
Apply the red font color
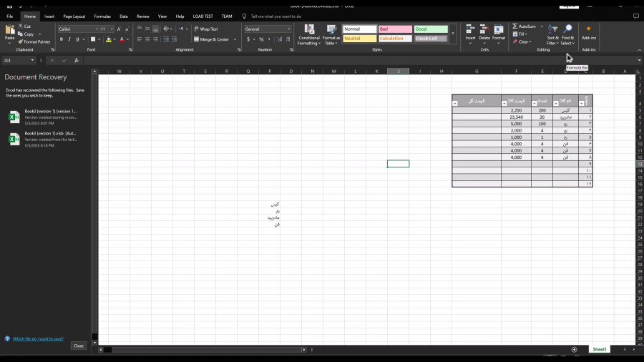pyautogui.click(x=122, y=39)
